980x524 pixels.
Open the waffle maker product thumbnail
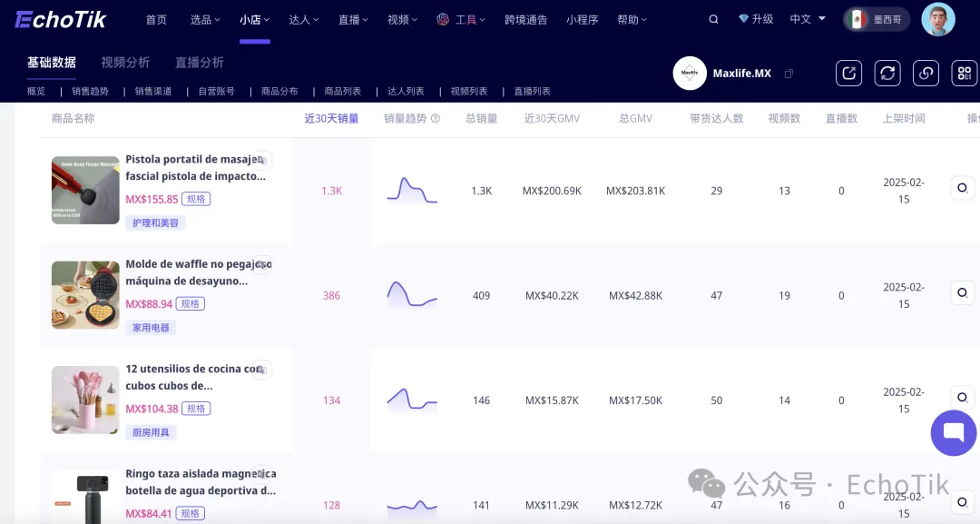[x=85, y=295]
